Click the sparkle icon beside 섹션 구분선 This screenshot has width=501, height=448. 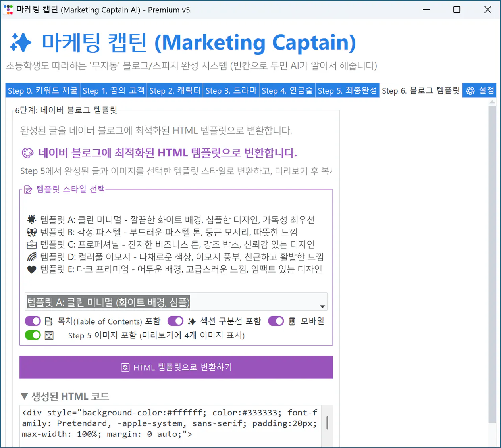[192, 321]
